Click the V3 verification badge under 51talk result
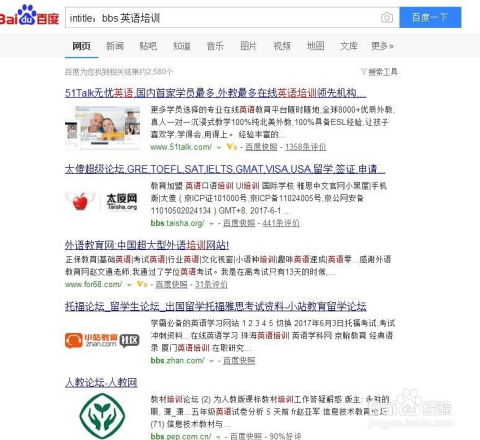480x440 pixels. click(232, 146)
